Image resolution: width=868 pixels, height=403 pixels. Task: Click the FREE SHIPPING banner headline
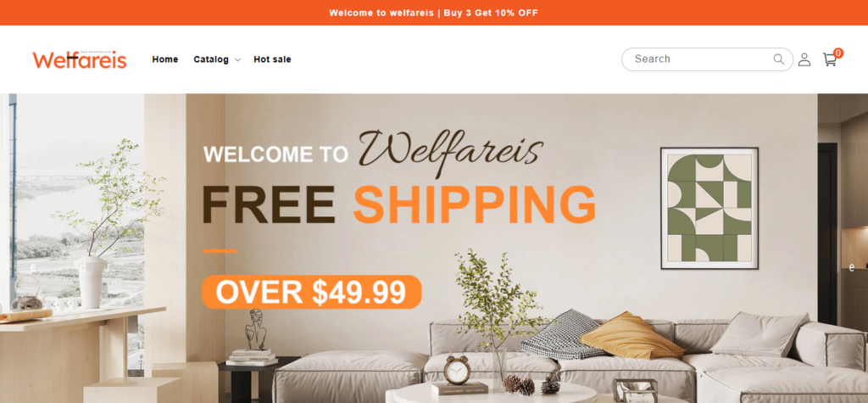[x=398, y=204]
